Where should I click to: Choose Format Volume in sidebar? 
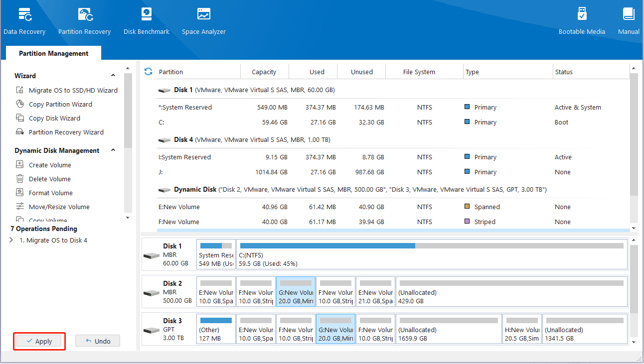click(50, 193)
